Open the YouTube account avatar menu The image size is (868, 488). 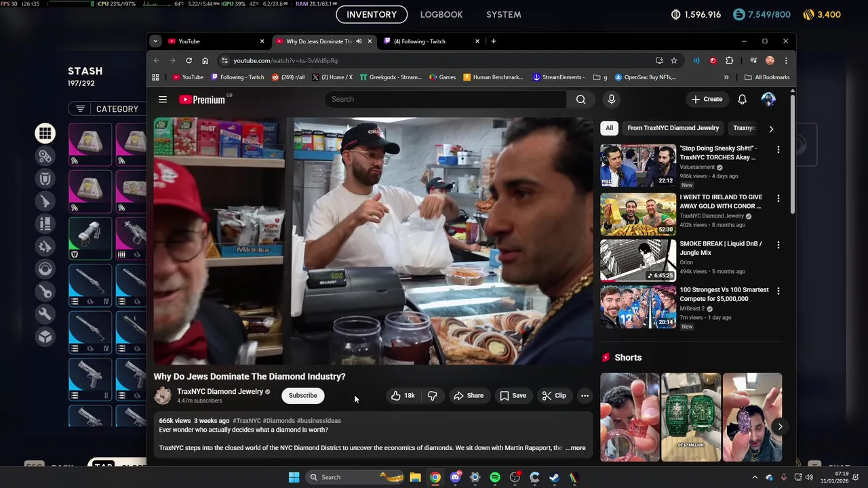pyautogui.click(x=768, y=99)
